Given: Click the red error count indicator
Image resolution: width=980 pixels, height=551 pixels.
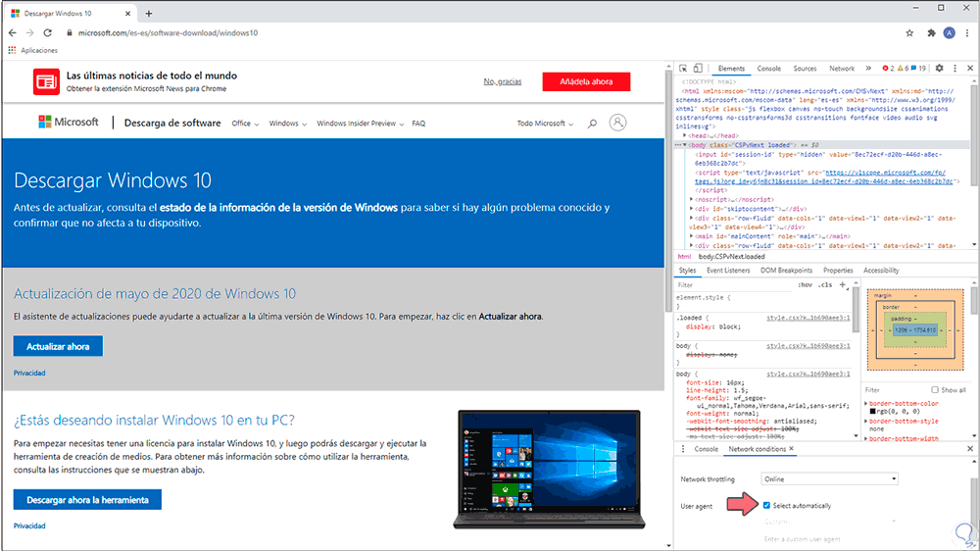Looking at the screenshot, I should pos(888,69).
